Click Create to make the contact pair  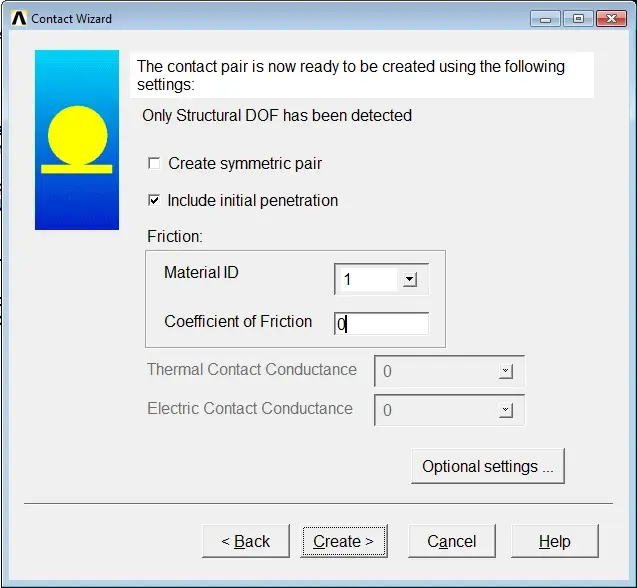click(344, 541)
